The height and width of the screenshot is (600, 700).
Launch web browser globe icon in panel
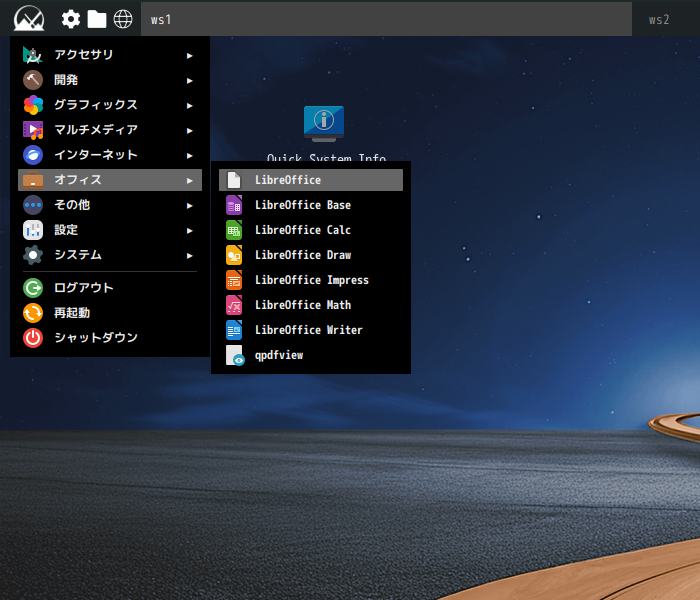tap(123, 19)
